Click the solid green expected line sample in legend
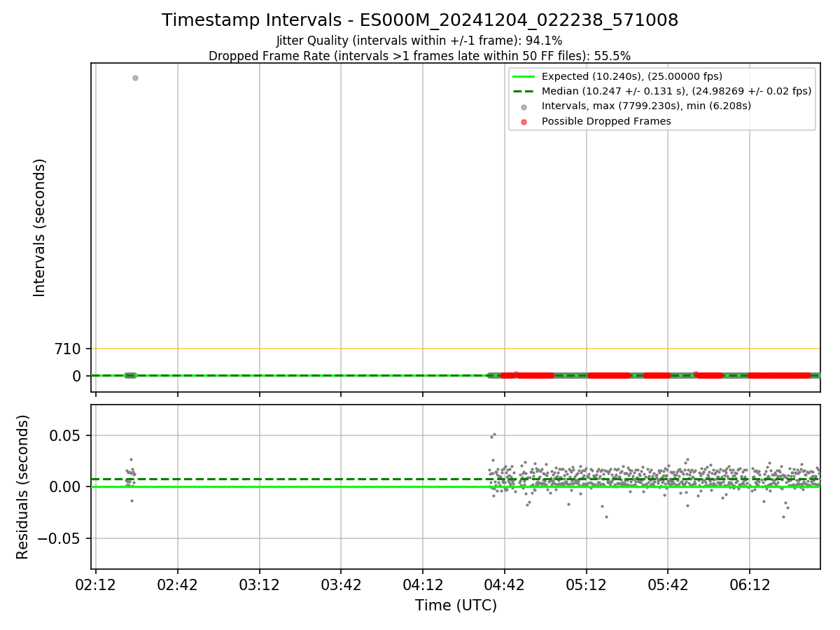This screenshot has height=630, width=840. tap(524, 76)
